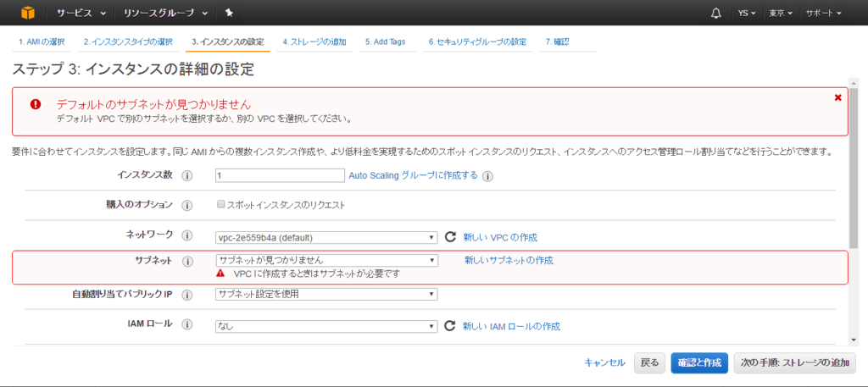Open the 自動割り当てパブリック IP dropdown
Screen dimensions: 868x387
[x=326, y=294]
